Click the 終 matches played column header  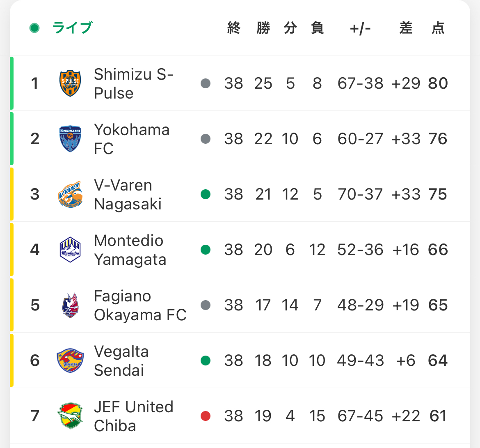coord(233,28)
